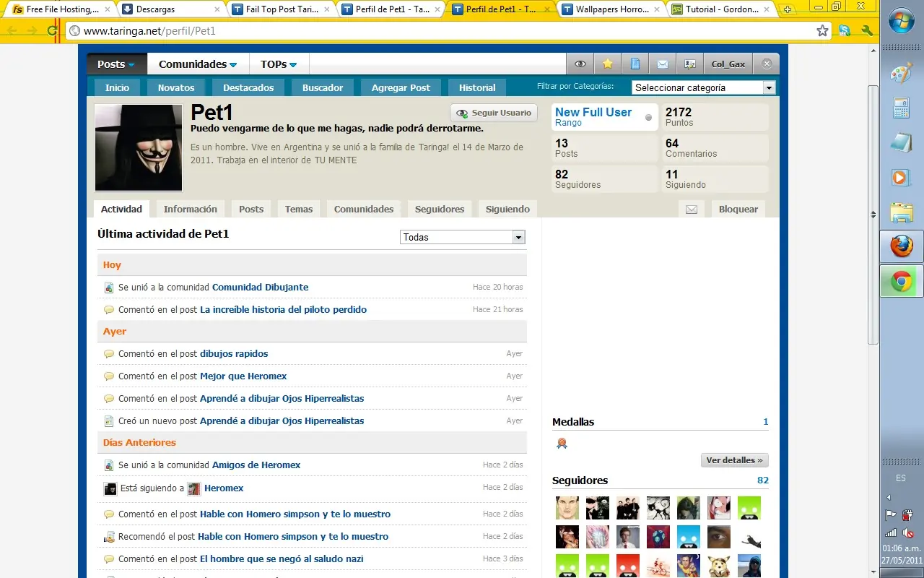This screenshot has width=924, height=578.
Task: Open the Posts dropdown menu
Action: [x=117, y=64]
